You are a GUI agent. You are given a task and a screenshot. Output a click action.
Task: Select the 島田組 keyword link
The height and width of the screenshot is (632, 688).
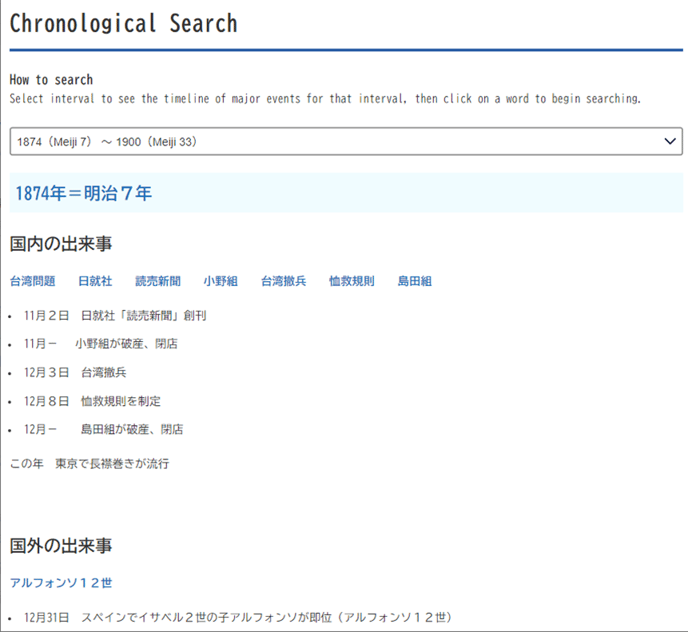click(x=414, y=281)
